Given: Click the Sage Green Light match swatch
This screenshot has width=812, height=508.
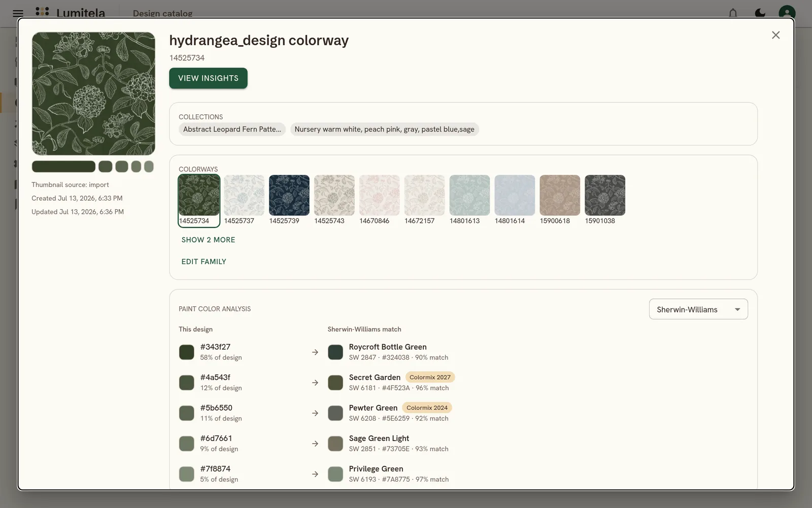Looking at the screenshot, I should click(335, 443).
